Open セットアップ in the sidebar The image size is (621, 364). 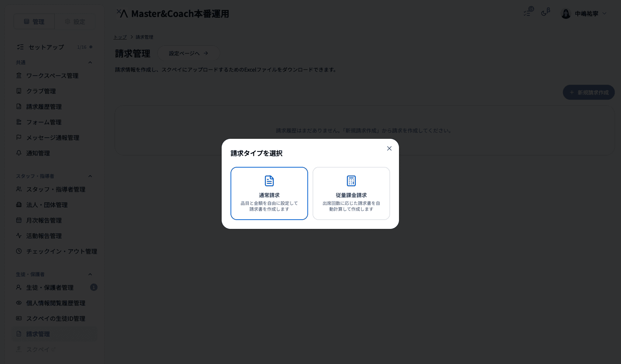click(55, 47)
